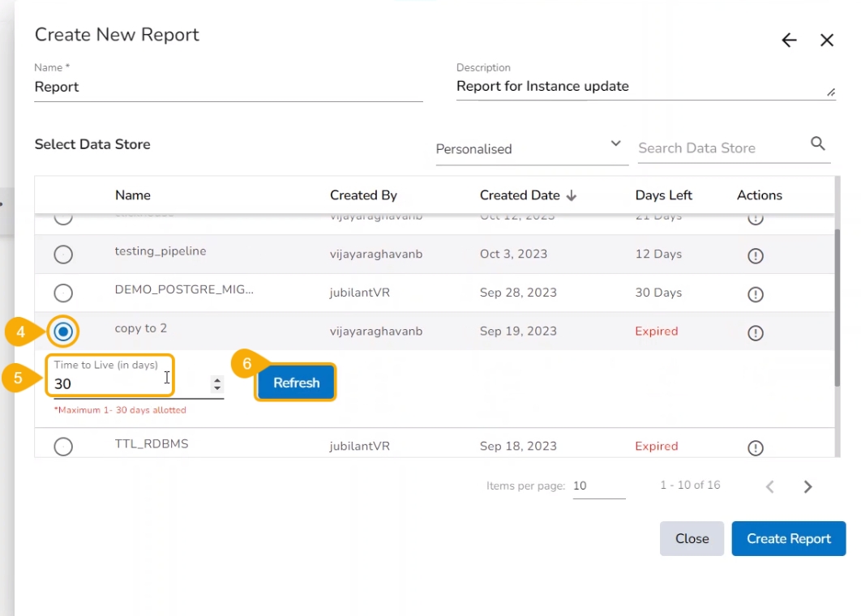861x616 pixels.
Task: Open info icon for TTL_RDBMS row
Action: [x=756, y=447]
